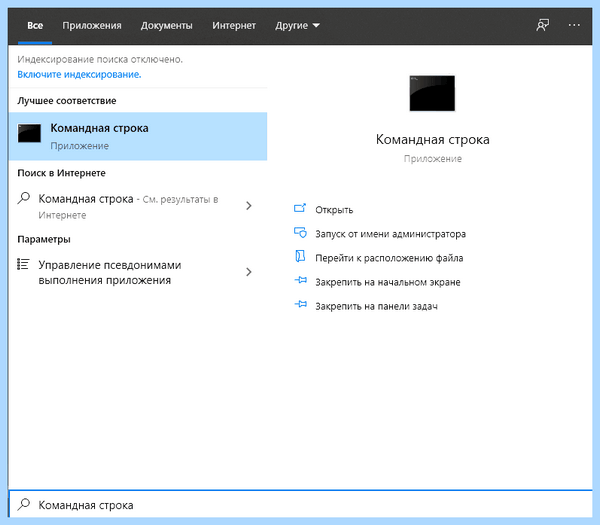The width and height of the screenshot is (600, 525).
Task: Click Индексирование поиска отключено text
Action: point(100,59)
